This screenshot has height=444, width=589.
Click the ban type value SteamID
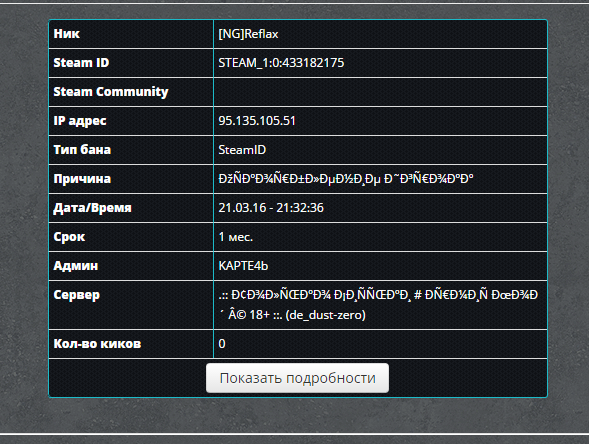pyautogui.click(x=242, y=150)
